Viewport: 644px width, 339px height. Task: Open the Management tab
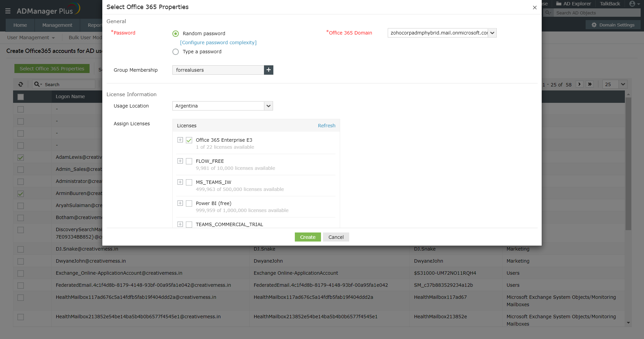coord(57,25)
